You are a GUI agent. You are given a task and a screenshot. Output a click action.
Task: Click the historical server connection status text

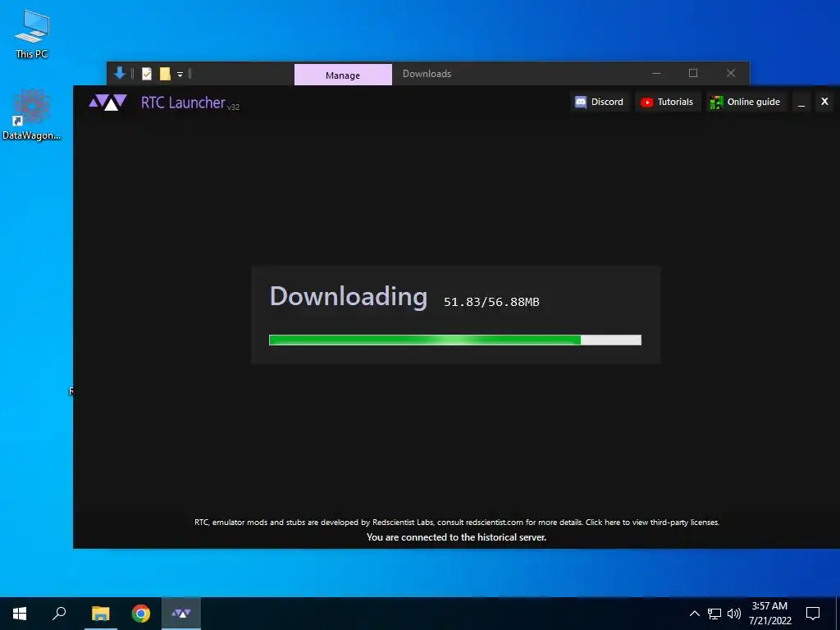pyautogui.click(x=456, y=536)
